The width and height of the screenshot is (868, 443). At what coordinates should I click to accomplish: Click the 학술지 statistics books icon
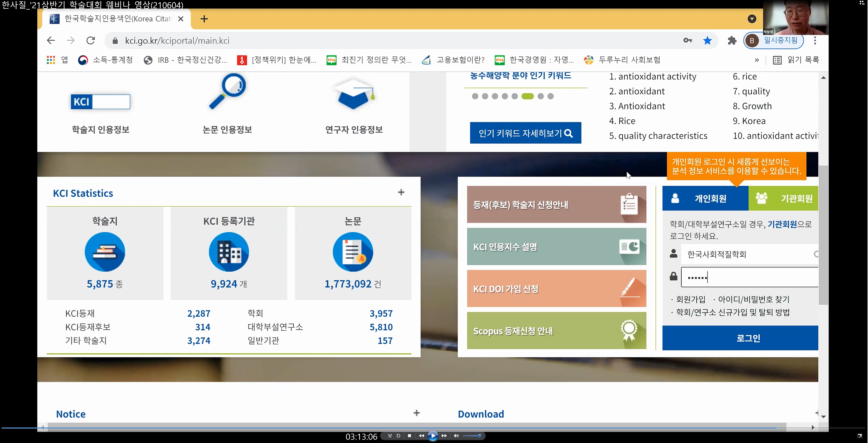[x=105, y=252]
